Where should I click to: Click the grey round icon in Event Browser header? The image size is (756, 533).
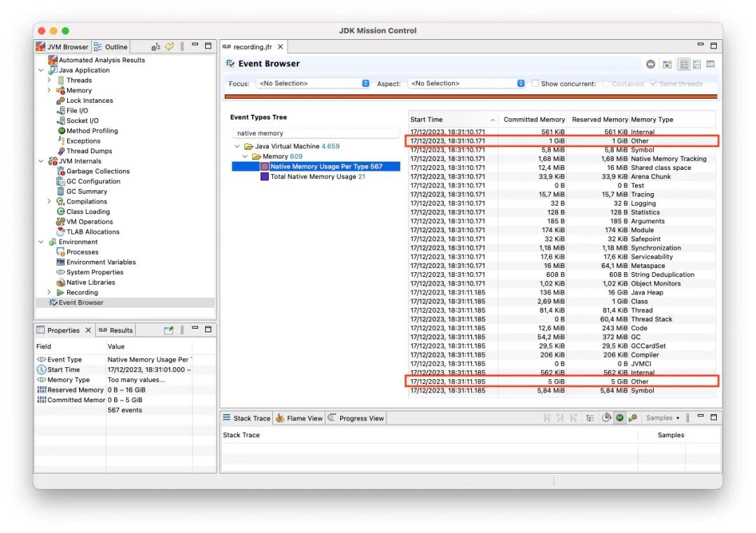pyautogui.click(x=650, y=64)
